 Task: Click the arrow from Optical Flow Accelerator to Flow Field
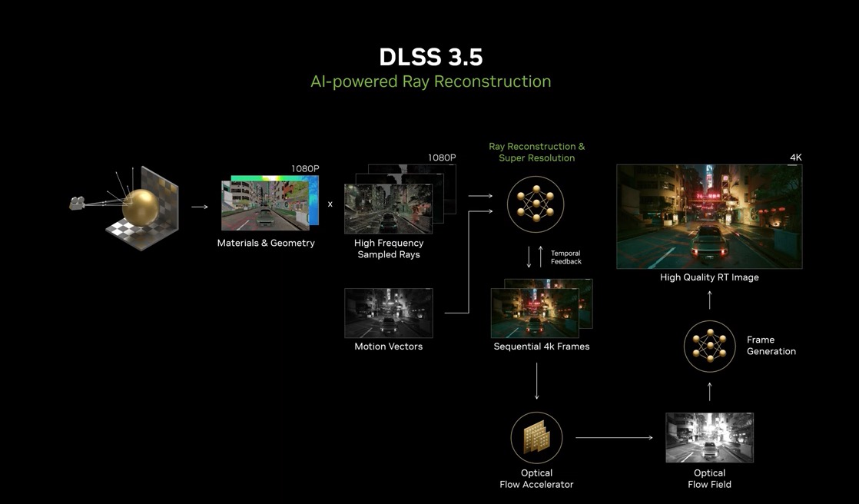(x=615, y=438)
